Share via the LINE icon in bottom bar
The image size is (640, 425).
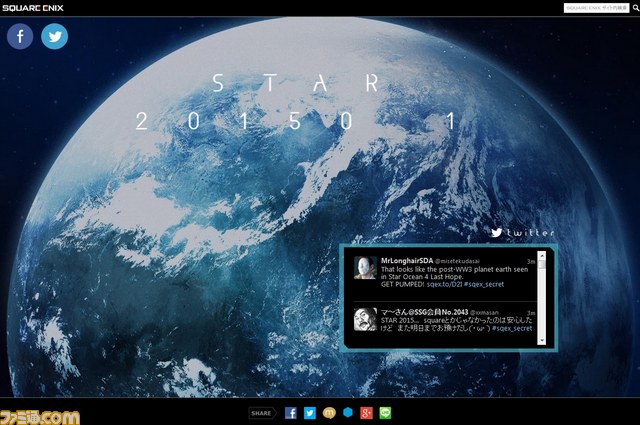[385, 413]
